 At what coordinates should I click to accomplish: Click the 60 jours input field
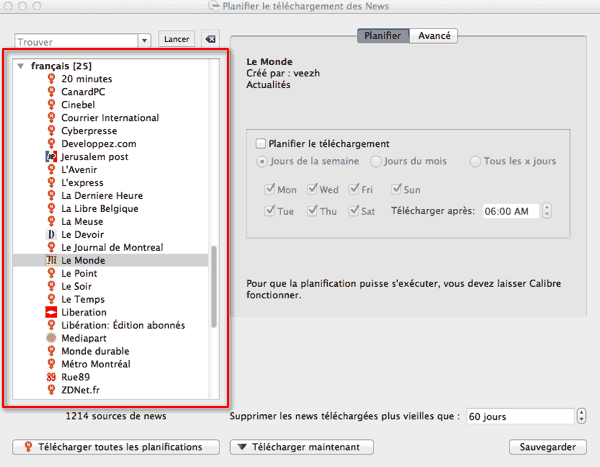coord(521,416)
